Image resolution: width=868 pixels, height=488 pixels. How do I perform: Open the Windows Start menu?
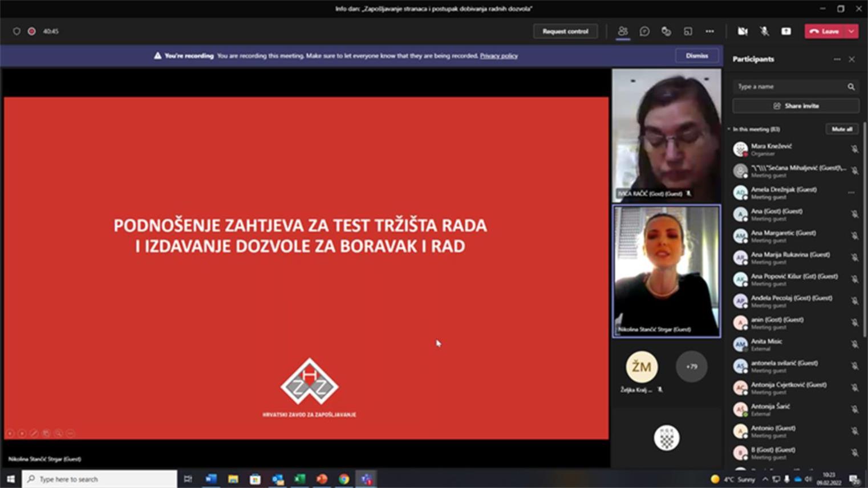coord(10,479)
